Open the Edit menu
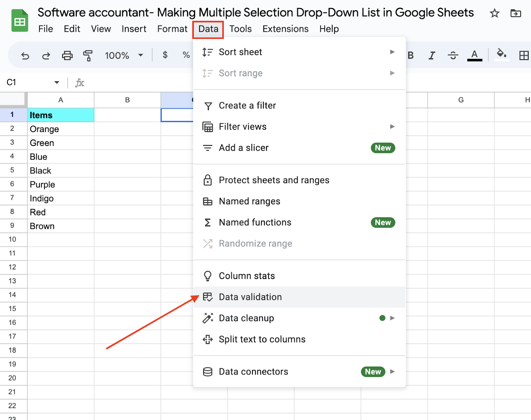The height and width of the screenshot is (420, 531). pyautogui.click(x=72, y=29)
